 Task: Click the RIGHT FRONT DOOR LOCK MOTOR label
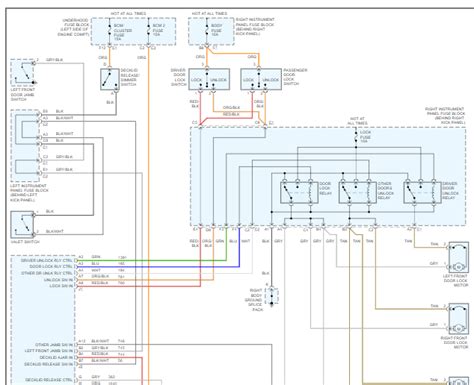[455, 342]
